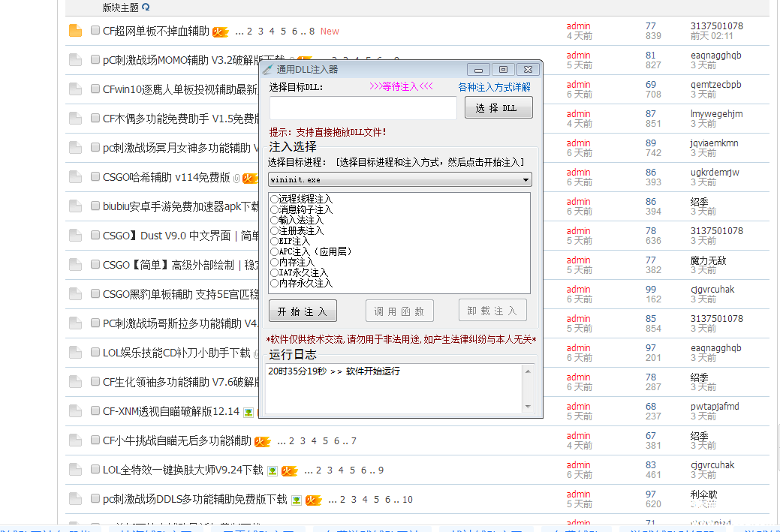Open thread CF超网单板不掉血辅助
780x532 pixels.
pyautogui.click(x=156, y=32)
